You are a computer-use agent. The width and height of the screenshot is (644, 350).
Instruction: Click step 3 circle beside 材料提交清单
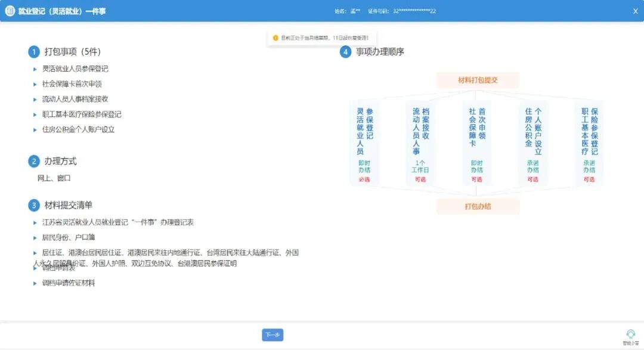[33, 205]
